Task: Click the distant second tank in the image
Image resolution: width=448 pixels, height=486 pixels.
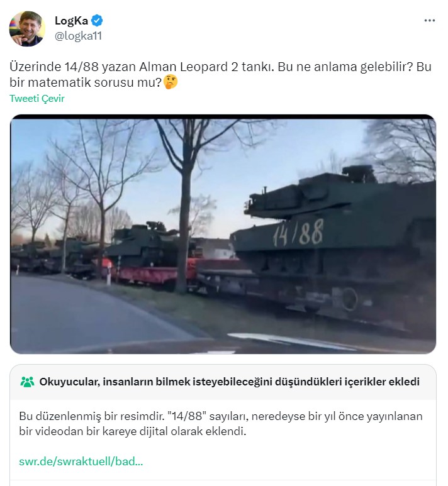Action: [x=143, y=243]
